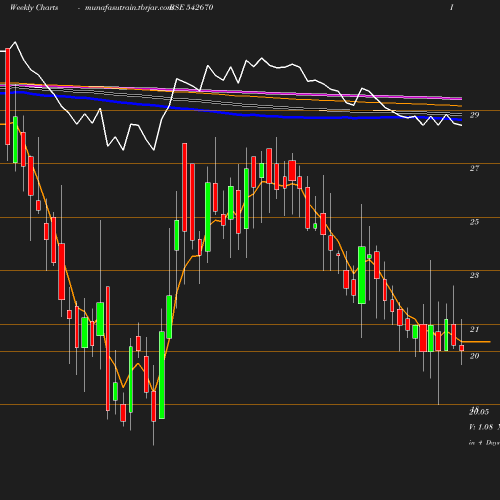Viewport: 500px width, 500px height.
Task: Click the volume text "V: 1.08"
Action: click(481, 427)
